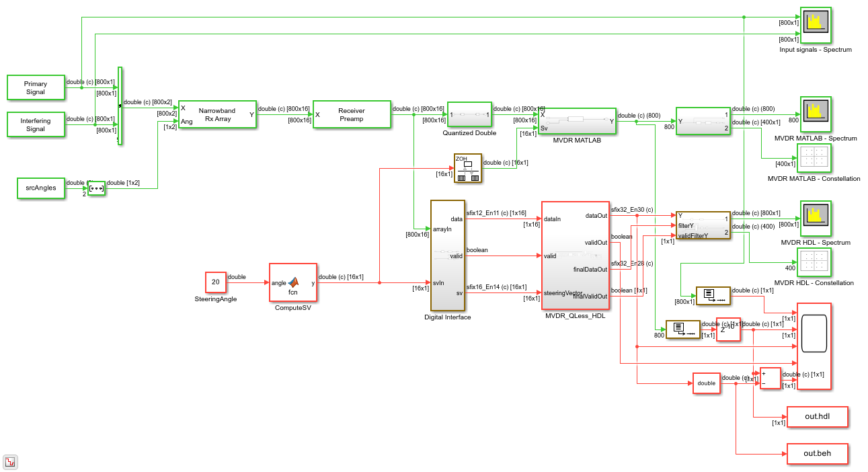This screenshot has width=868, height=472.
Task: Select the ZOH rate transition block
Action: 468,168
